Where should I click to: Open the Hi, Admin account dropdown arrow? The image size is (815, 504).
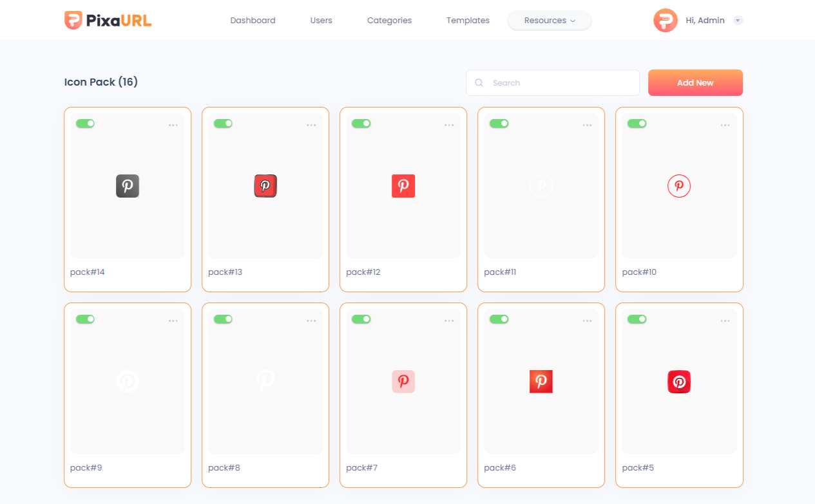point(738,21)
